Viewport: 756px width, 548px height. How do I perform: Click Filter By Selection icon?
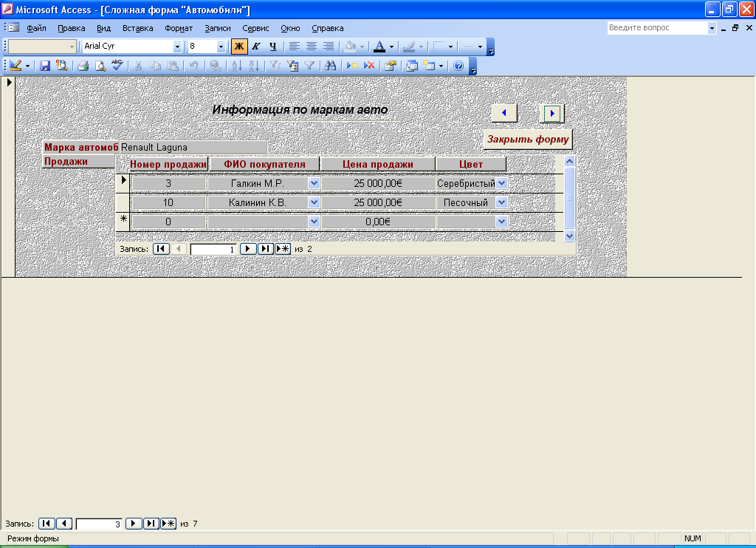click(x=275, y=66)
